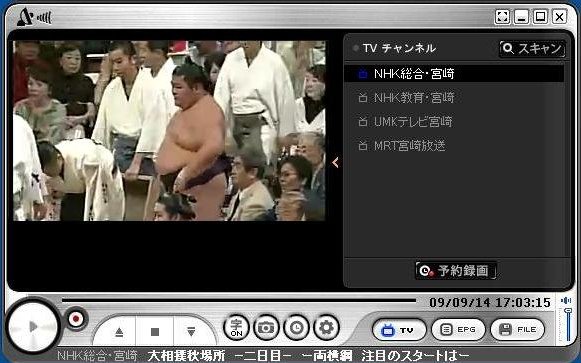Switch to the next channel up arrow
This screenshot has width=581, height=363.
[x=119, y=332]
